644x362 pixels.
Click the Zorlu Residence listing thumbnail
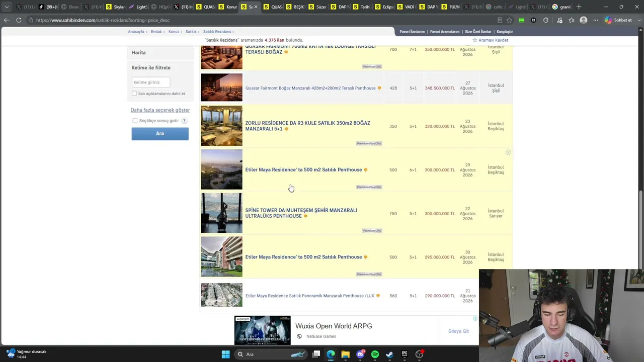click(x=221, y=126)
